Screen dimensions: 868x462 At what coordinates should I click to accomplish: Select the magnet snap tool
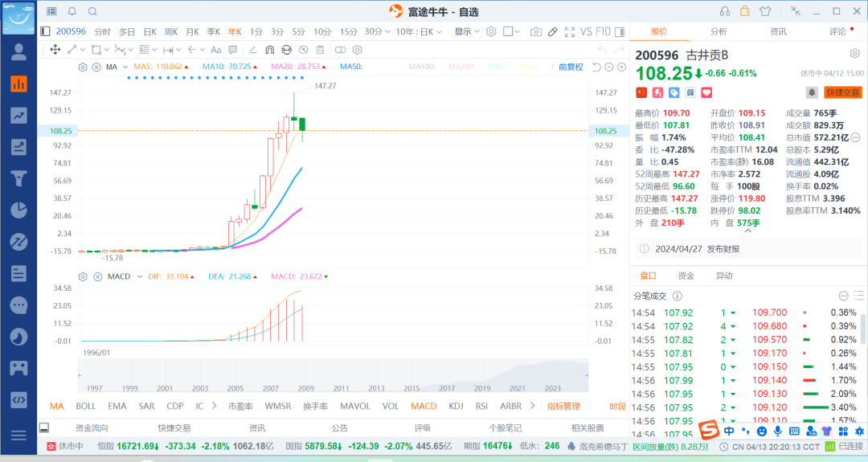click(x=269, y=50)
